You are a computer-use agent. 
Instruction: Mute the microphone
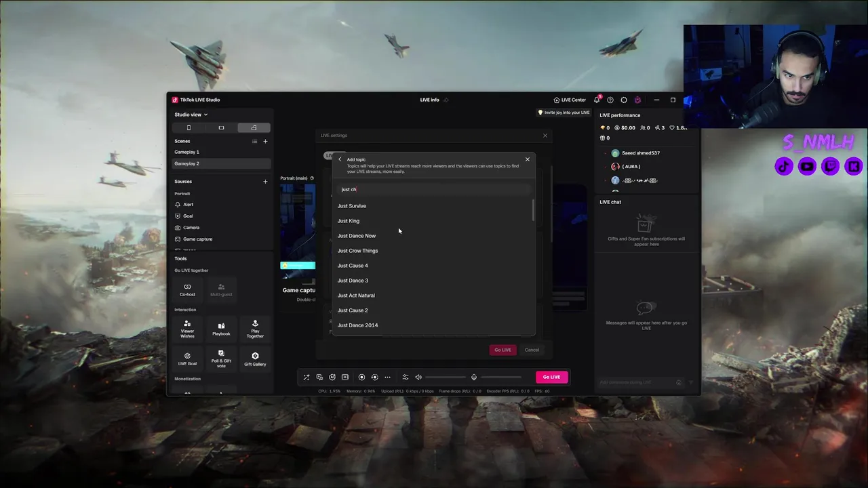point(474,377)
